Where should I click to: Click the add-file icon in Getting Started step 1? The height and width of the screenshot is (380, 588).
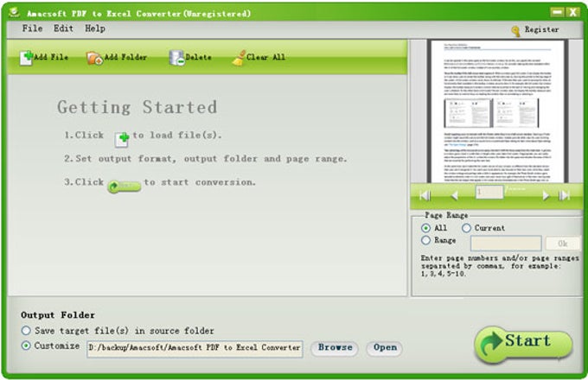tap(122, 139)
